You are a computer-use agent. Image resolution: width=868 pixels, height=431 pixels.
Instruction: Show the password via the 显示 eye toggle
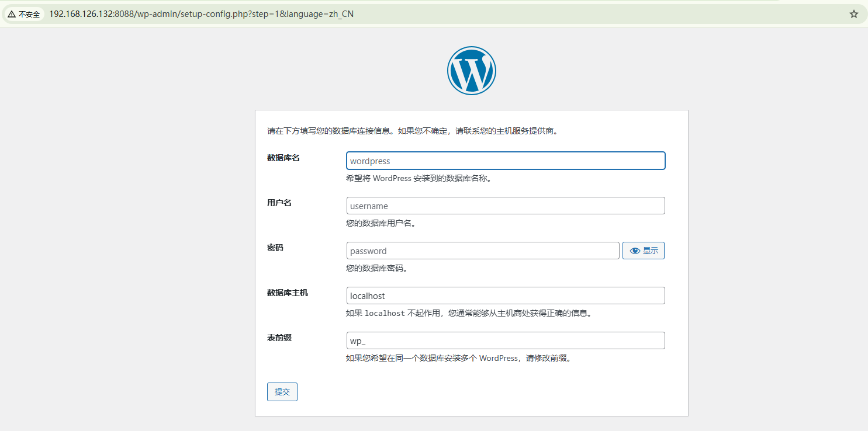coord(644,251)
